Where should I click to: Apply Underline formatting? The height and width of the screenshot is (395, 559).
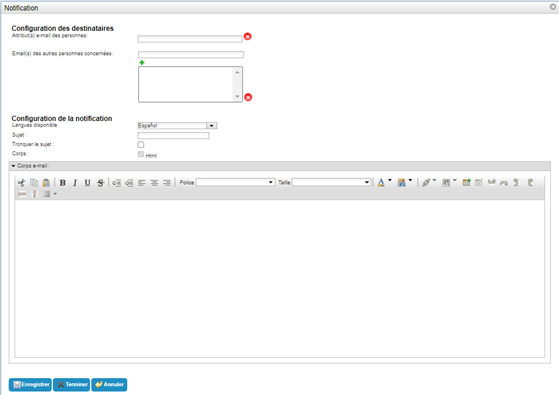pos(87,183)
